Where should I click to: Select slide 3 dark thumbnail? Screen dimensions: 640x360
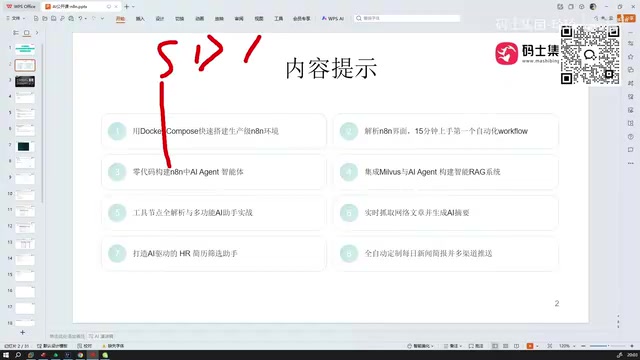(x=25, y=81)
